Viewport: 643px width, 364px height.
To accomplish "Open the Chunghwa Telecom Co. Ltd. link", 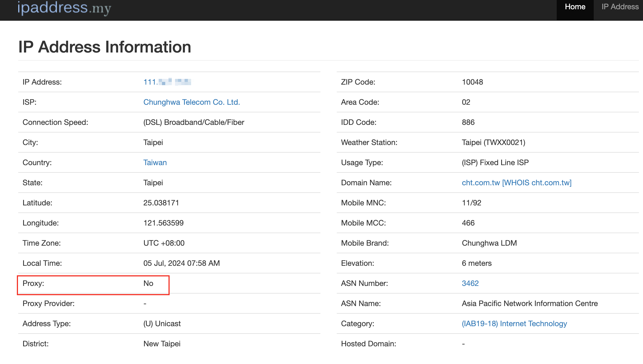I will (191, 102).
